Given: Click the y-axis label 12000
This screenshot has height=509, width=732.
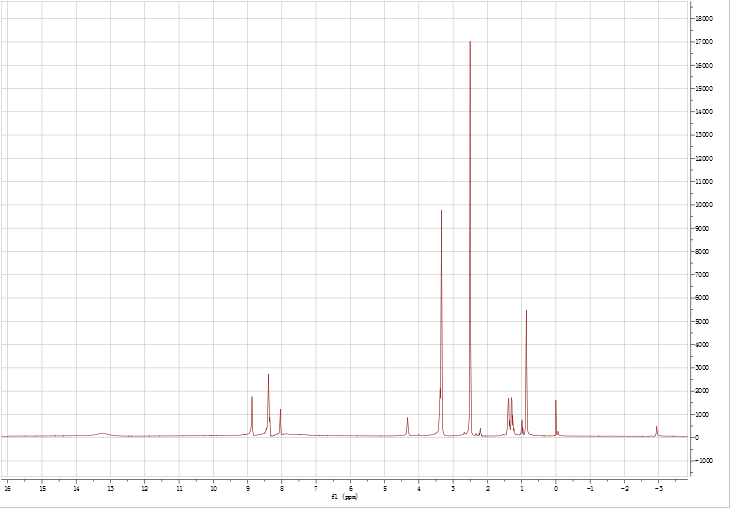Looking at the screenshot, I should coord(704,158).
